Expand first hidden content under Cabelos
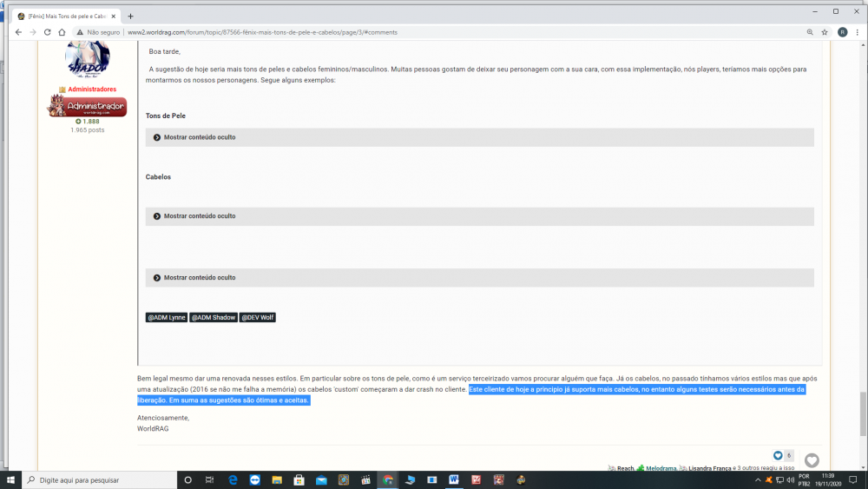The image size is (868, 489). click(x=479, y=216)
